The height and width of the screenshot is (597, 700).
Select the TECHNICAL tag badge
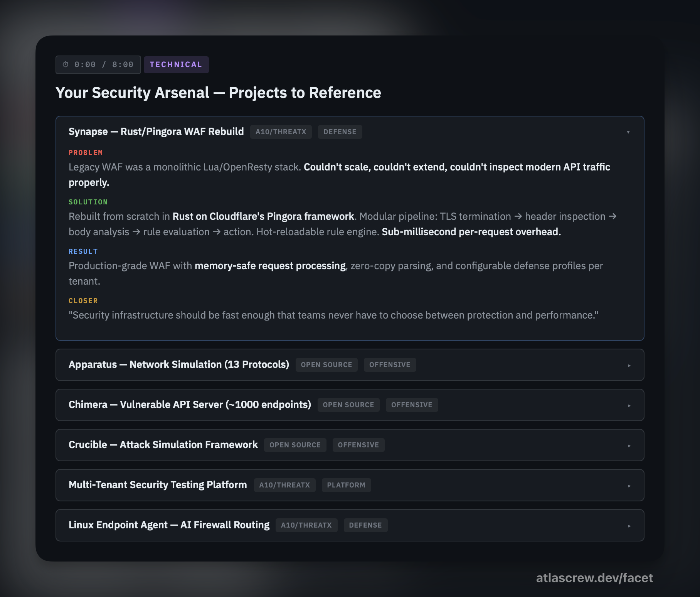[x=176, y=64]
